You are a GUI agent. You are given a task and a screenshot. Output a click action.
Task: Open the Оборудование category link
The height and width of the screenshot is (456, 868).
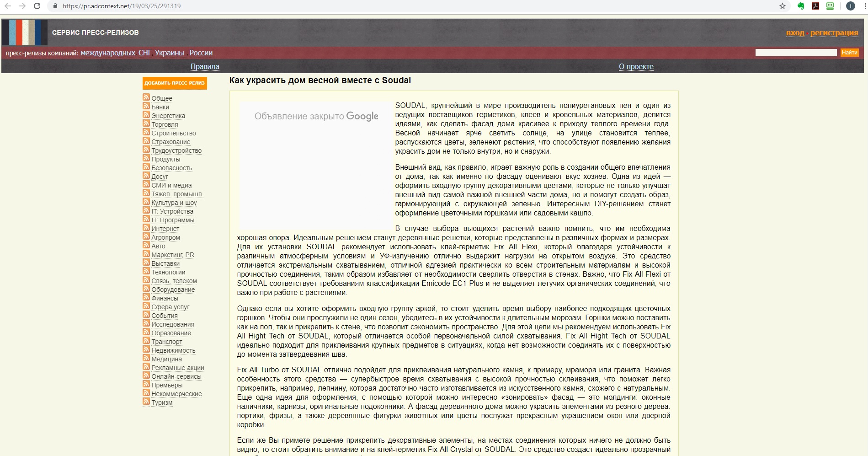tap(173, 290)
